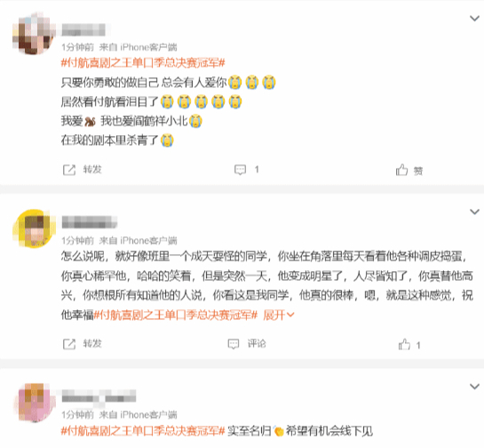This screenshot has height=448, width=484.
Task: Open third post's top-right chevron menu
Action: point(474,386)
